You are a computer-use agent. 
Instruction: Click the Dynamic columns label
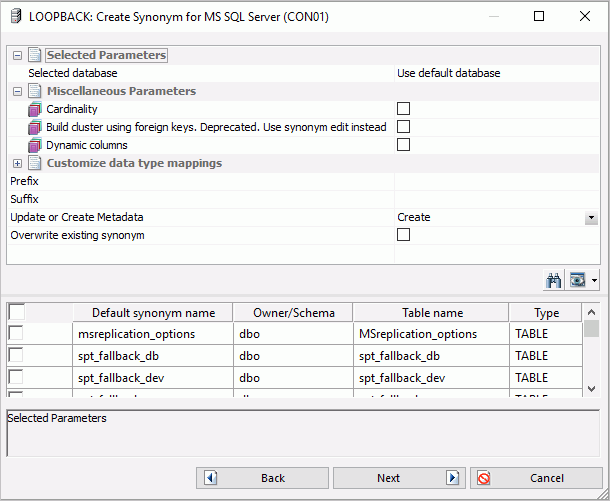(x=87, y=145)
